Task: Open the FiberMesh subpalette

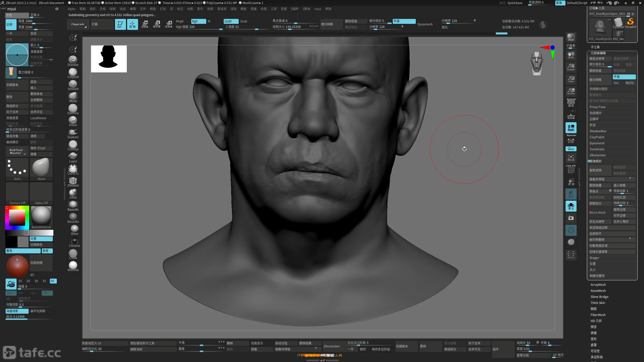Action: (x=598, y=315)
